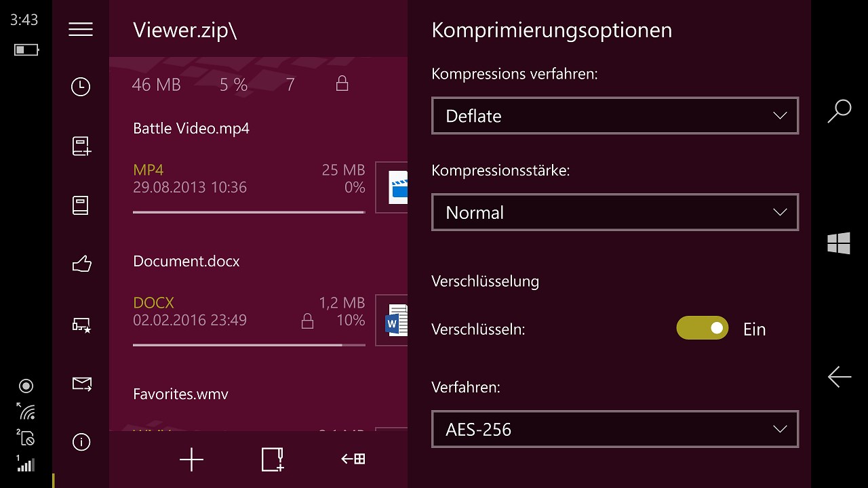Click the extract to grid icon

pyautogui.click(x=352, y=460)
